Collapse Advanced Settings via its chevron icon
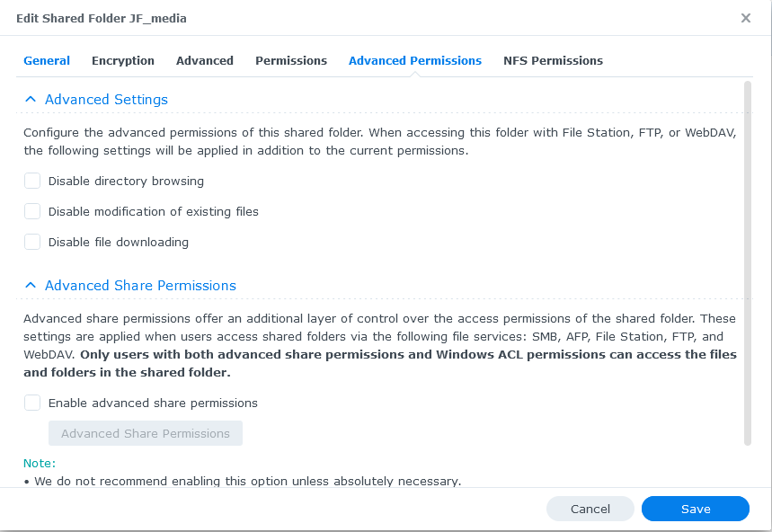Viewport: 772px width, 532px height. (31, 100)
